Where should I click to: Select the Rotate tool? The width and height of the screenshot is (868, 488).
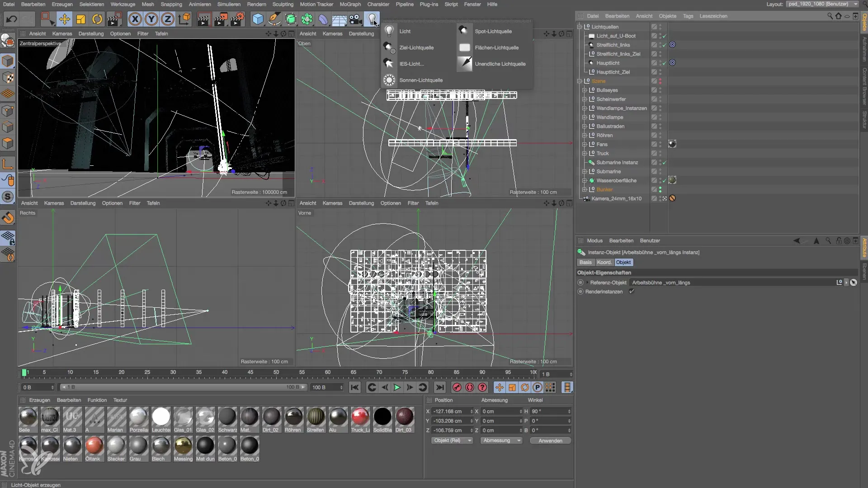[x=97, y=19]
